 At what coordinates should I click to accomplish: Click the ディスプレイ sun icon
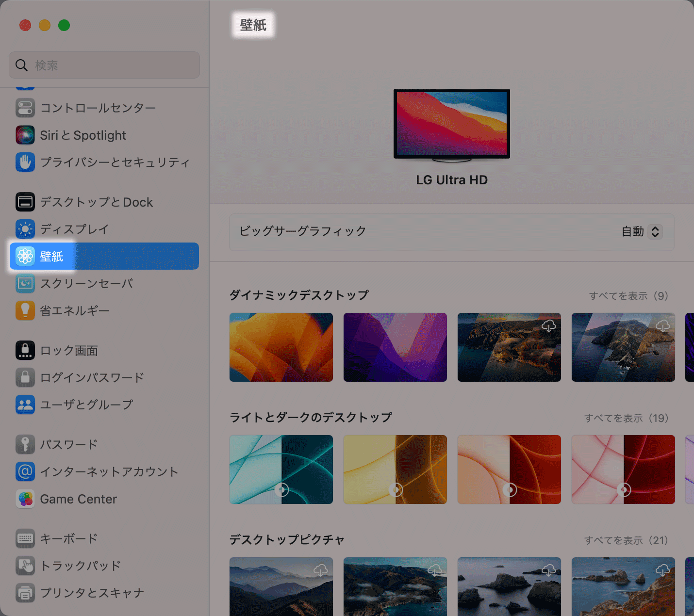[x=25, y=229]
